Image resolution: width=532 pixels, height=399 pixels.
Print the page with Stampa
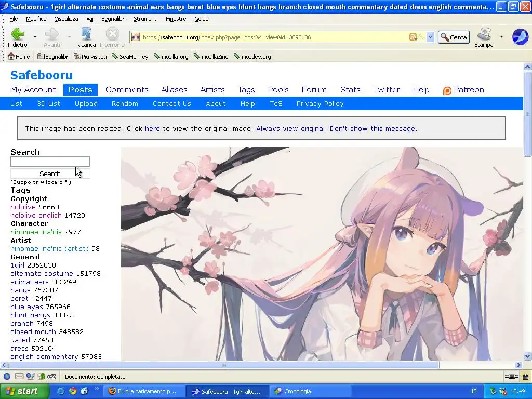click(484, 37)
